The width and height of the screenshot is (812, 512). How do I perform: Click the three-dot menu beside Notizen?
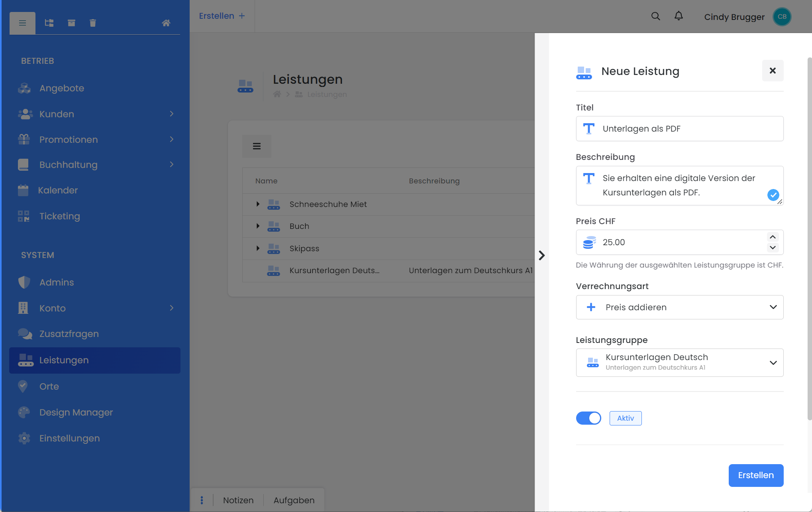(x=202, y=500)
